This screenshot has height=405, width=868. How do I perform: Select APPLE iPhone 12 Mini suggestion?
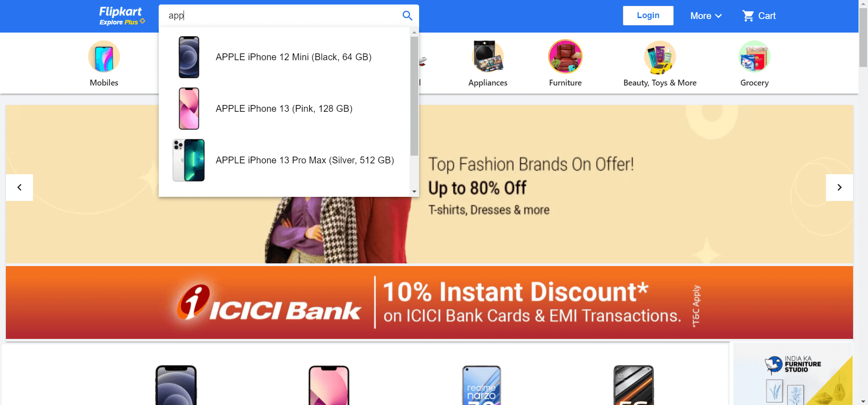pyautogui.click(x=284, y=57)
